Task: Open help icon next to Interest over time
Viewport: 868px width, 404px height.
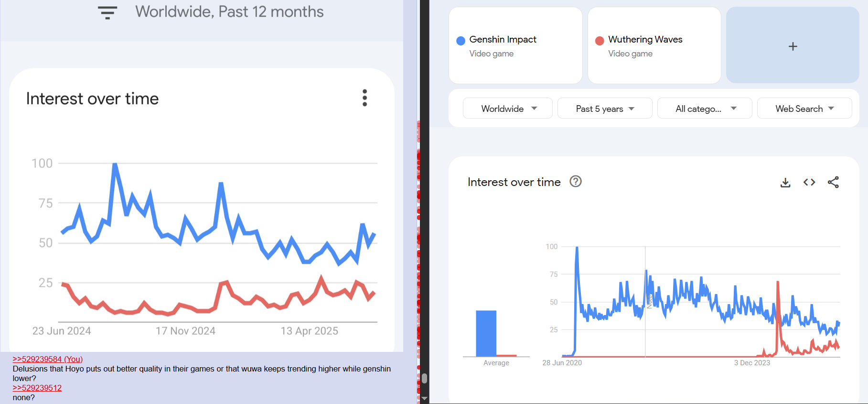Action: (576, 181)
